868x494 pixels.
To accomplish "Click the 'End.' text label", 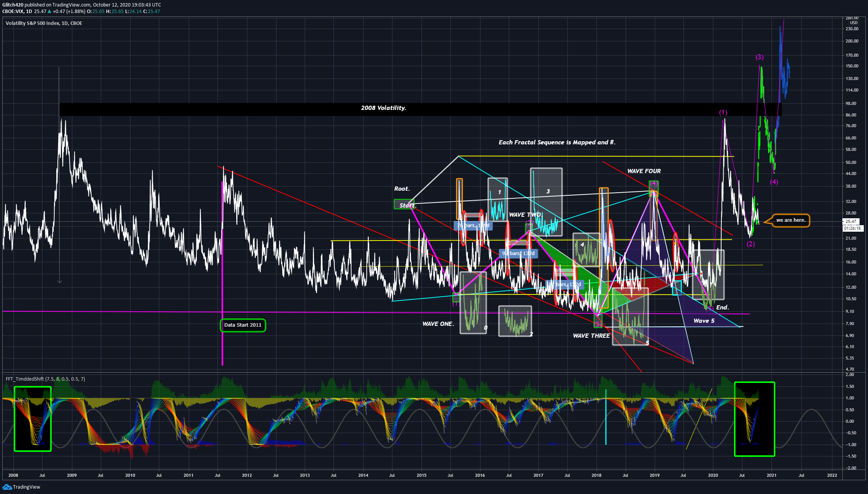I will tap(723, 308).
